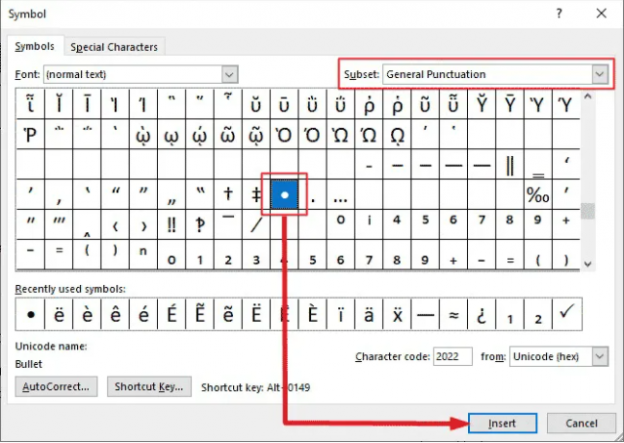
Task: Go to the Symbols tab
Action: pos(36,46)
